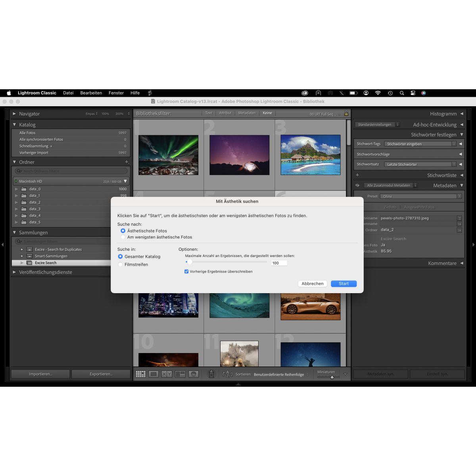Click the Stichwörter eingeben keyword field

[420, 144]
